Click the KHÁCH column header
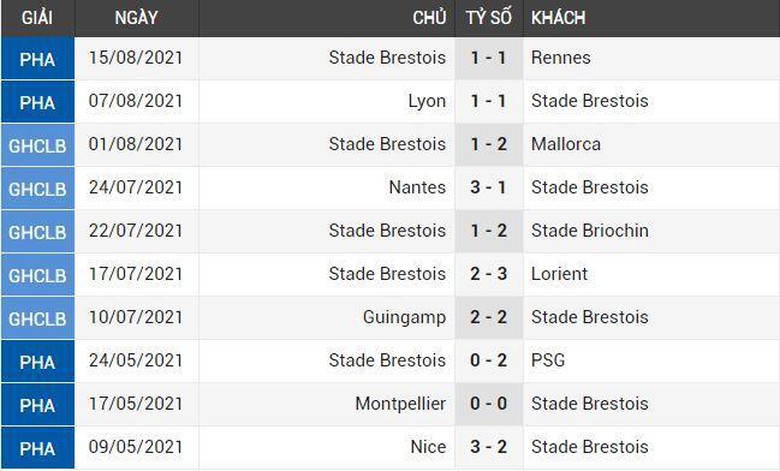The image size is (780, 471). [558, 18]
